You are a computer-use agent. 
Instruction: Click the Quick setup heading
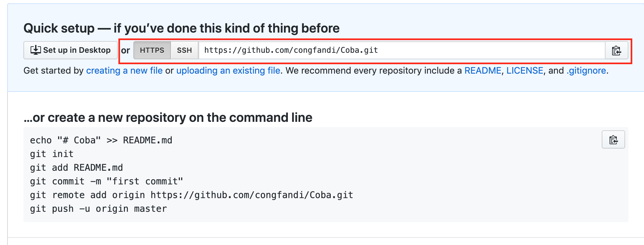tap(181, 28)
